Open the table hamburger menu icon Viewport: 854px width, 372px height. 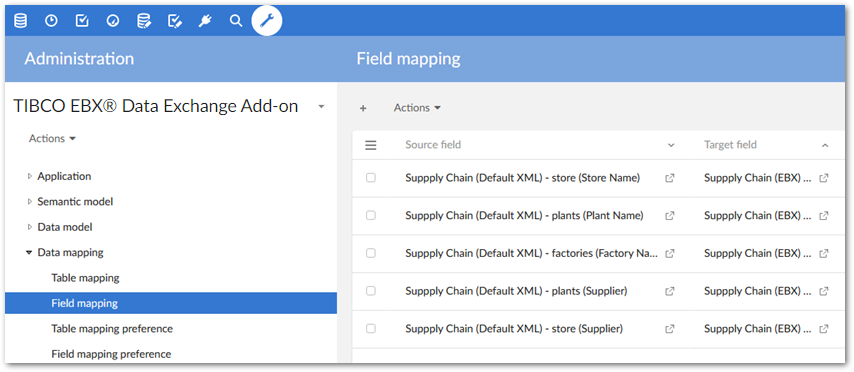(371, 145)
